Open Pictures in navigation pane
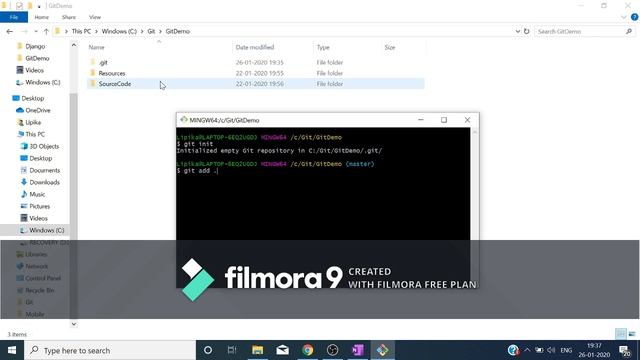Viewport: 640px width, 360px height. coord(40,207)
